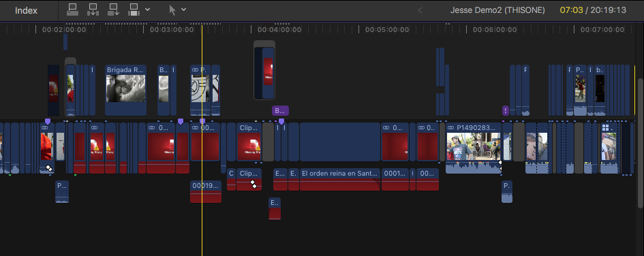Viewport: 644px width, 256px height.
Task: Click the overwrite clip edit icon
Action: click(134, 10)
